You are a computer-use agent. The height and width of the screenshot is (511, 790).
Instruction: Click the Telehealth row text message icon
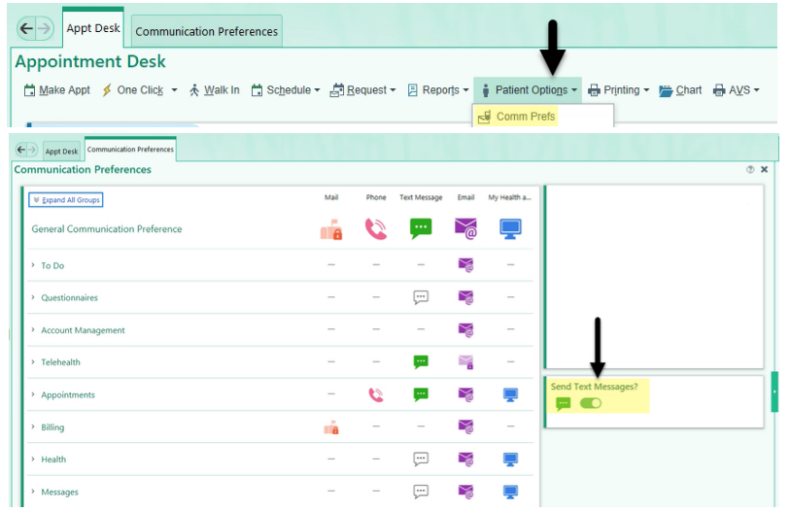[421, 362]
